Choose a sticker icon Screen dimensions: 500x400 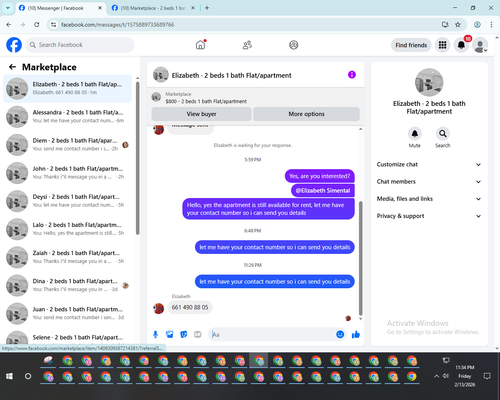tap(184, 334)
